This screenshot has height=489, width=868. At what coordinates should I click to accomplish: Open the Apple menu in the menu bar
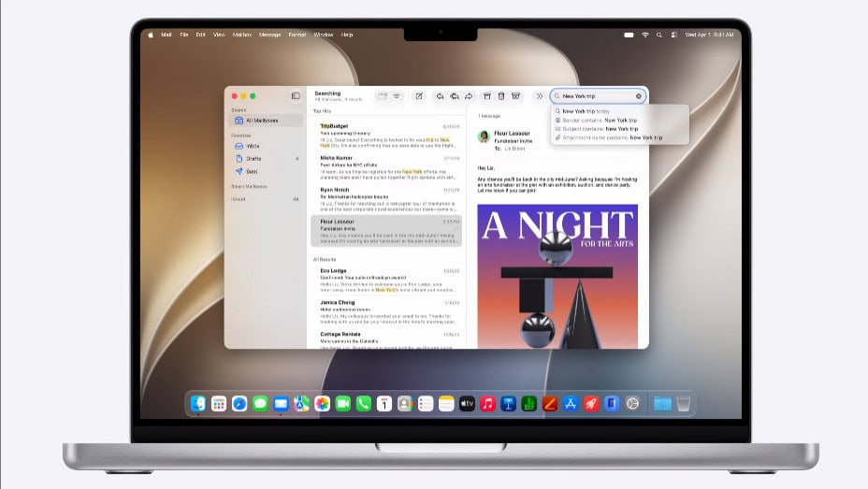[x=151, y=35]
